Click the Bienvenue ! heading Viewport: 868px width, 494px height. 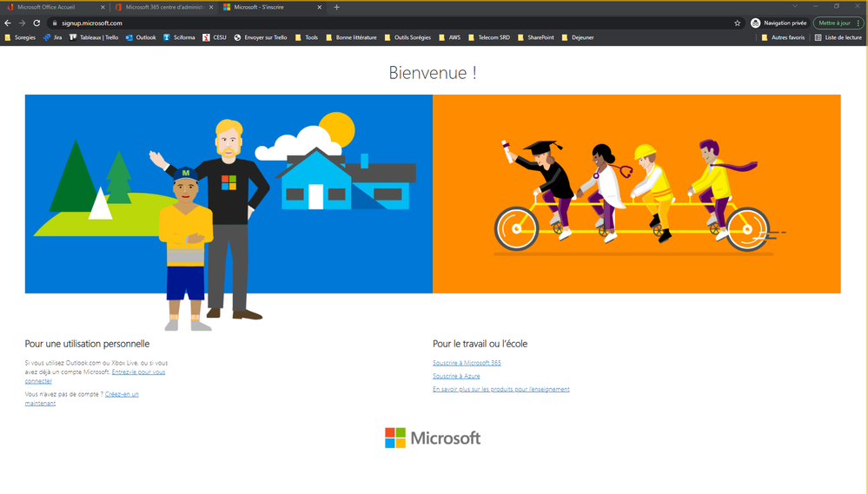(433, 72)
